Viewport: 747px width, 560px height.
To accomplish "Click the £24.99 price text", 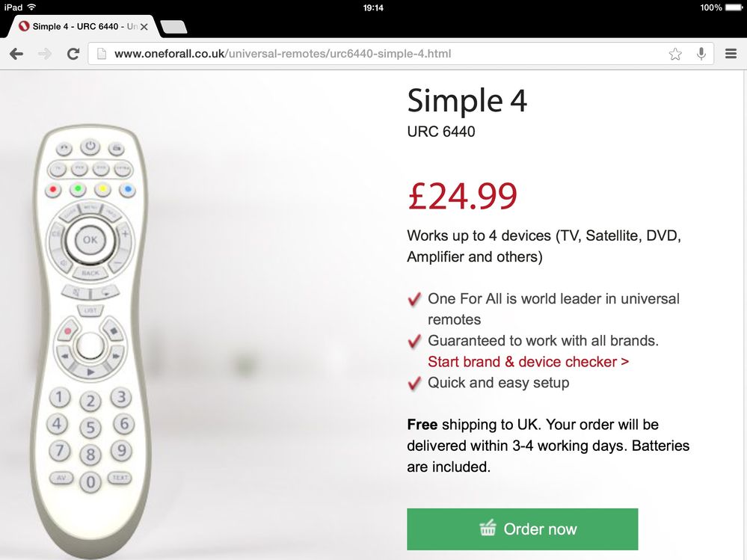I will (462, 196).
